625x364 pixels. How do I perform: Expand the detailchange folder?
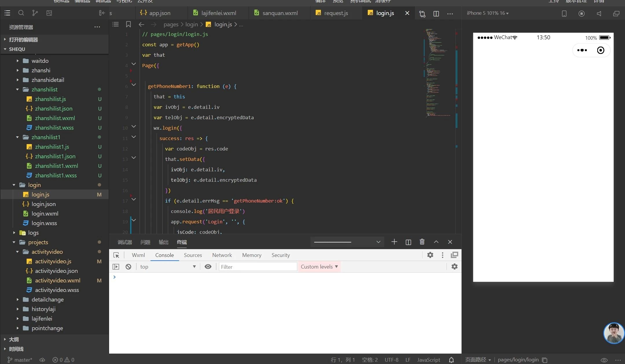pos(47,299)
